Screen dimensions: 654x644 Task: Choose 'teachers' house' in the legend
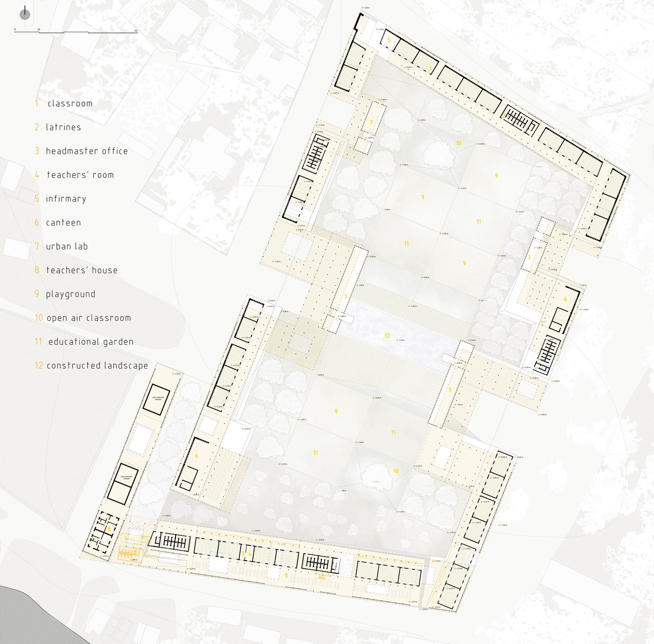pos(82,270)
